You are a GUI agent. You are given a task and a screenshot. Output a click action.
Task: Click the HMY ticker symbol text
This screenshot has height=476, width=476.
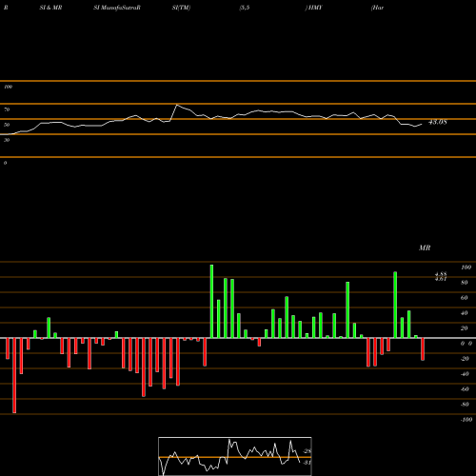pos(315,8)
